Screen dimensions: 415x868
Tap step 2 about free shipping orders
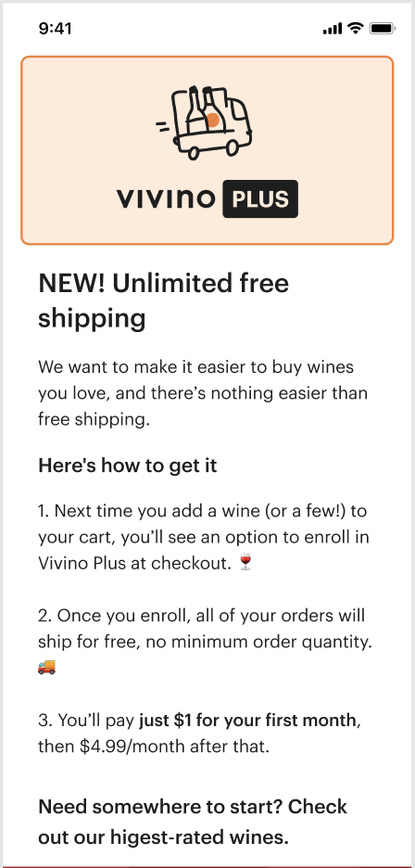point(205,641)
